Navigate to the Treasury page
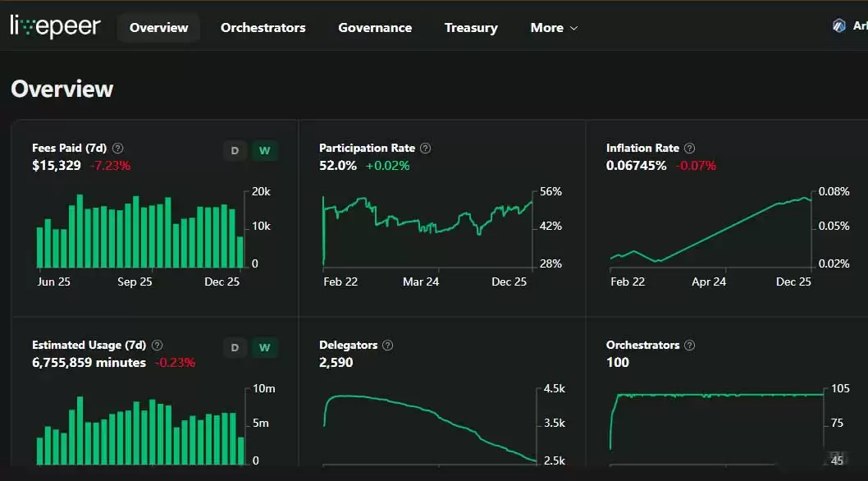The image size is (868, 481). 471,28
